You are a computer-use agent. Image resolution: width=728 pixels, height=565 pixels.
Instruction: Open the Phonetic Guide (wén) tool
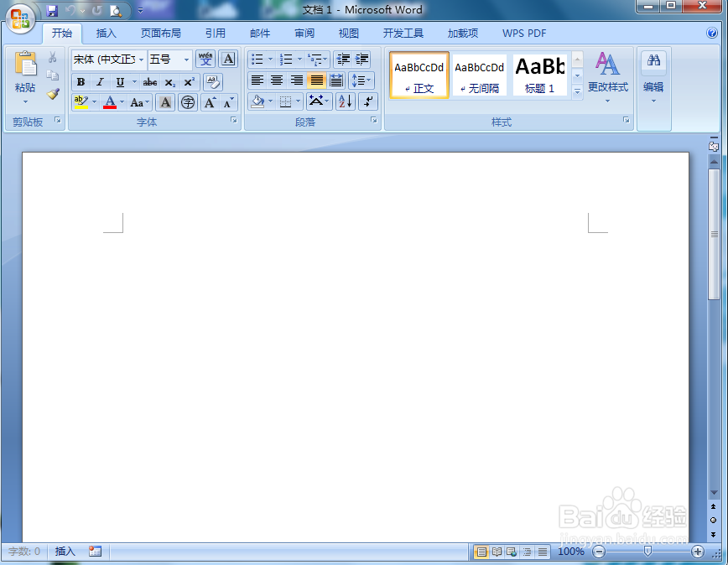point(205,59)
